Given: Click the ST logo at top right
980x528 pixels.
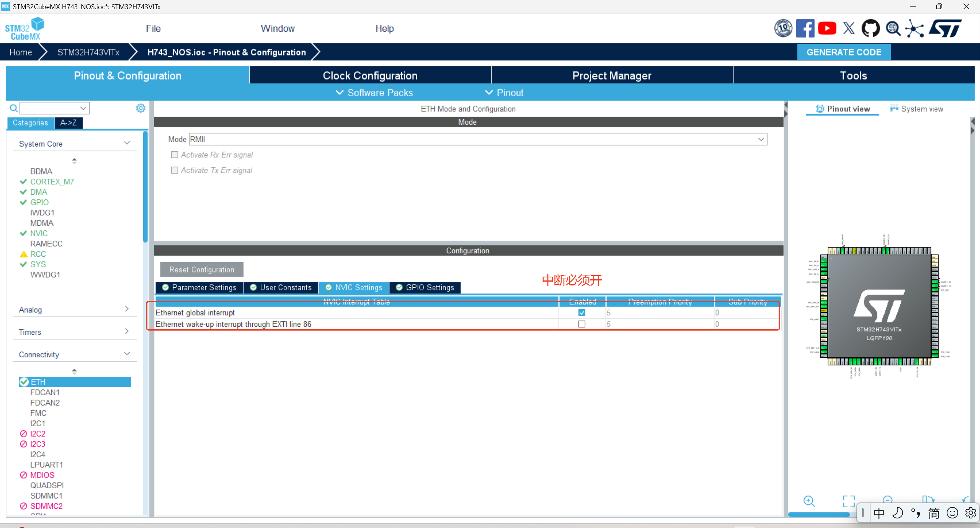Looking at the screenshot, I should click(945, 28).
